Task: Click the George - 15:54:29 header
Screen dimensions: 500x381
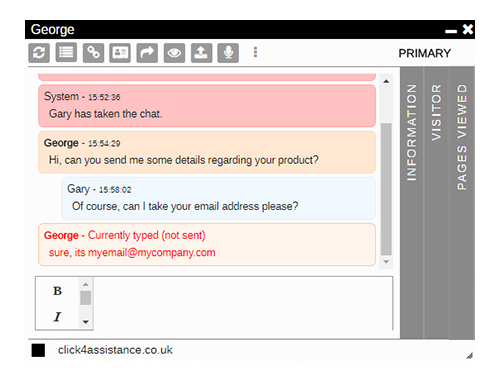Action: (x=82, y=143)
